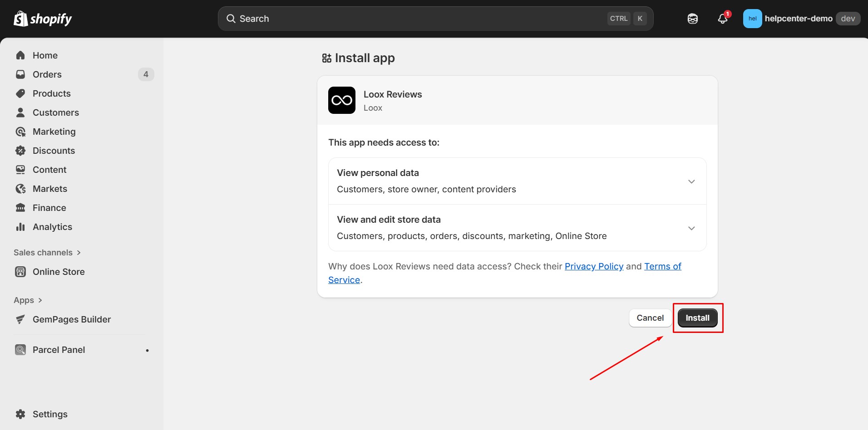868x430 pixels.
Task: Expand View and edit store data
Action: (691, 228)
